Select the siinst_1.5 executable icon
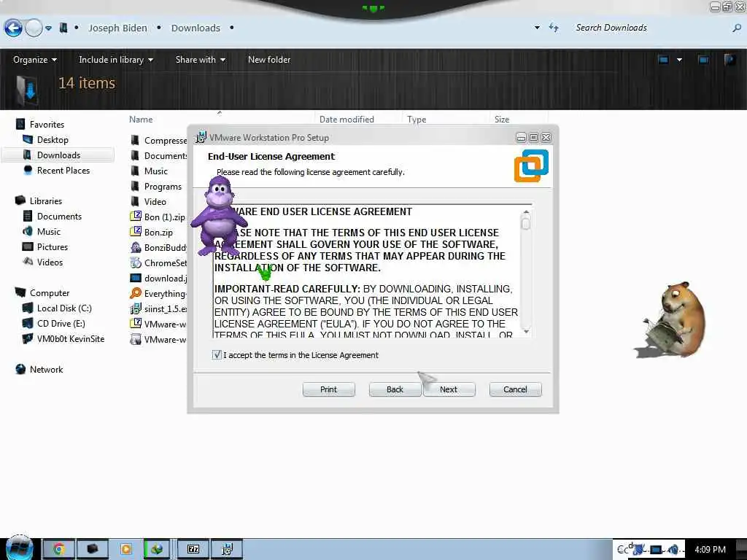This screenshot has width=747, height=560. point(136,308)
